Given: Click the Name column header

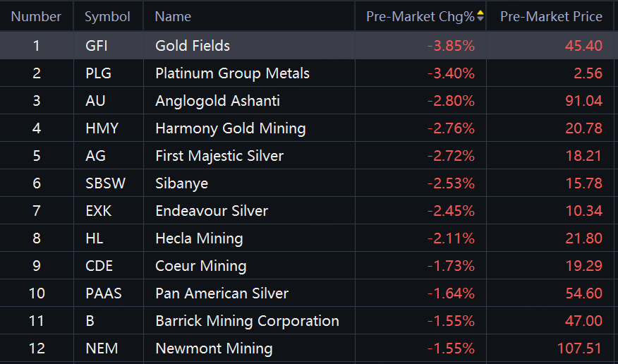Looking at the screenshot, I should (x=173, y=16).
